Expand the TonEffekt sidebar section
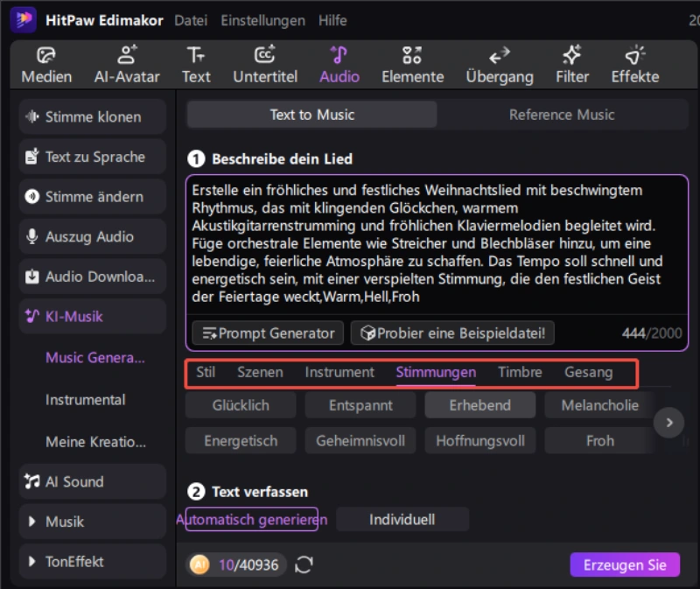This screenshot has width=700, height=589. tap(93, 561)
